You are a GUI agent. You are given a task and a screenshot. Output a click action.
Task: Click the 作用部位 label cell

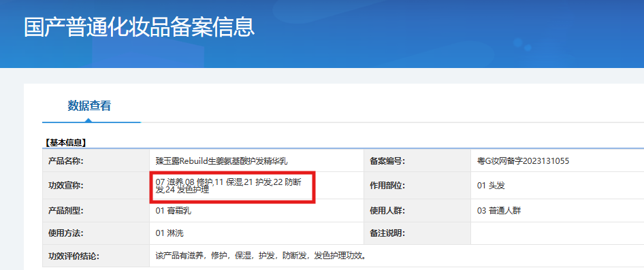pyautogui.click(x=417, y=186)
